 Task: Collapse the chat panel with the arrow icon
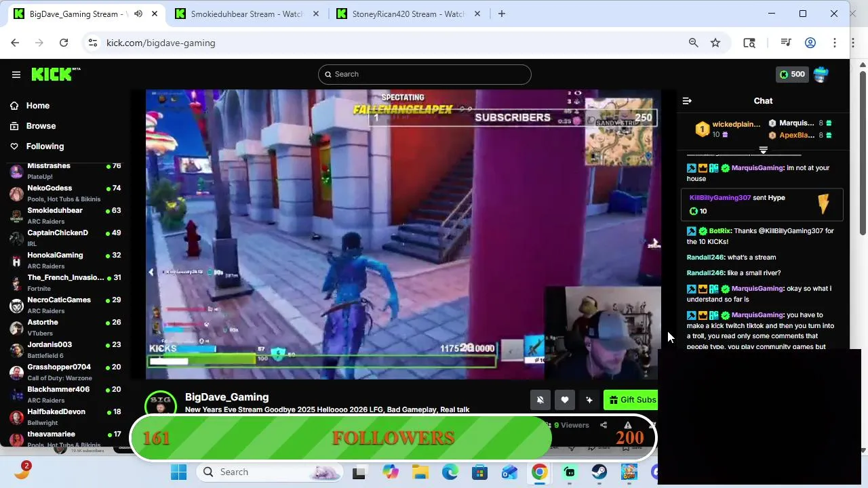[687, 101]
